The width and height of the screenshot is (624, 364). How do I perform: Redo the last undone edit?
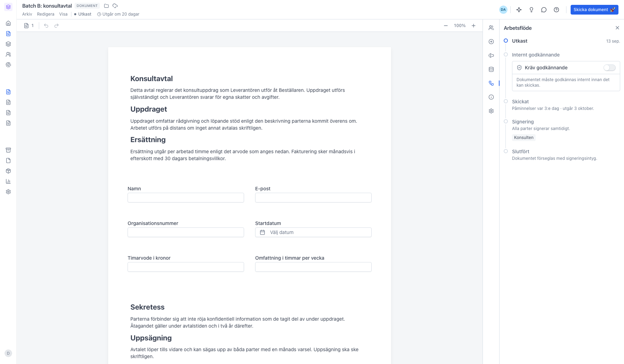(57, 26)
